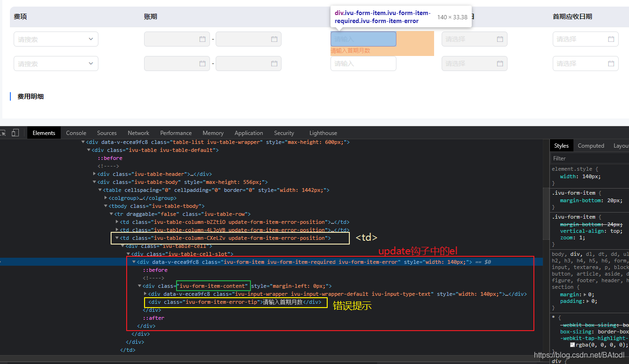Open the Application tab

click(x=249, y=133)
